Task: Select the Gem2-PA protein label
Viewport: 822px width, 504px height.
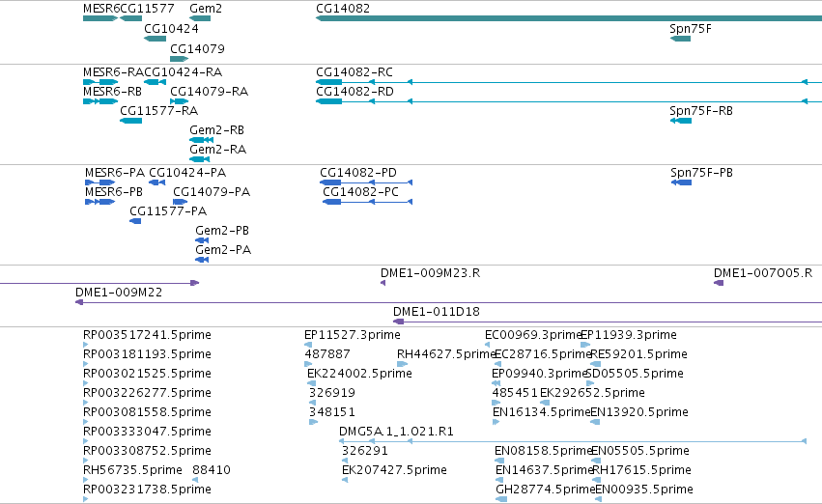Action: click(x=223, y=250)
